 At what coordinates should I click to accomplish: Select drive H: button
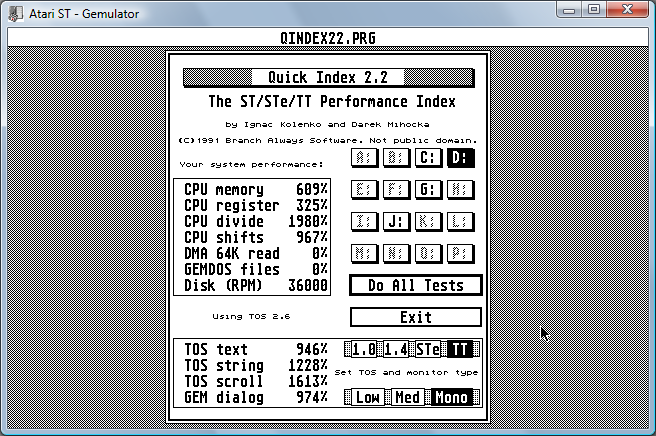pos(460,190)
